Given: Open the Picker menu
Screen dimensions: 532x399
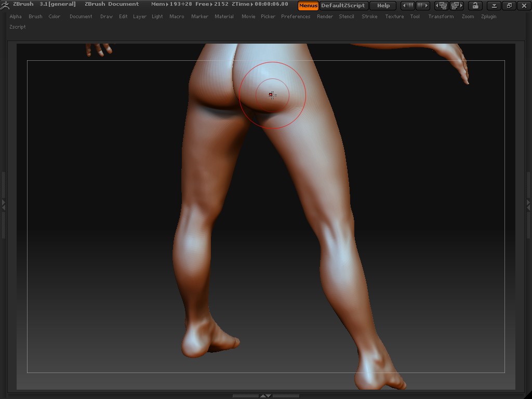Looking at the screenshot, I should pyautogui.click(x=268, y=16).
